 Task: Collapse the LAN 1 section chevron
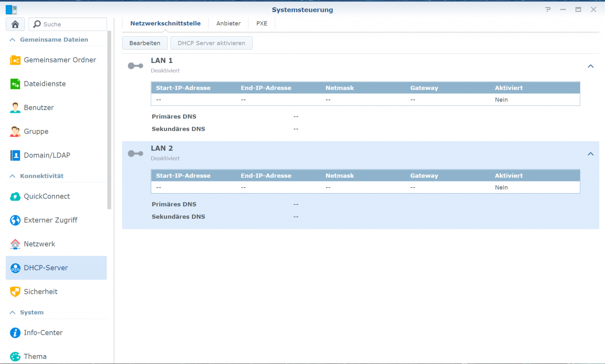(x=590, y=66)
